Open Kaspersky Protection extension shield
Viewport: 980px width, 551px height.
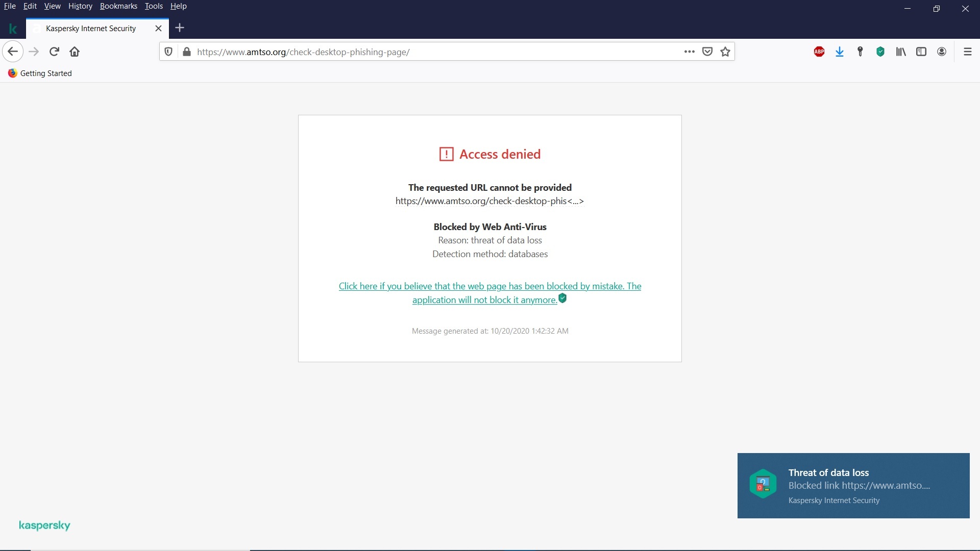tap(880, 52)
